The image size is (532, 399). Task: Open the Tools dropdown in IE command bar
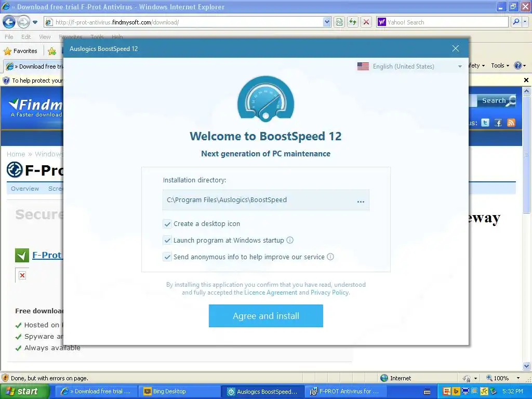(x=500, y=66)
